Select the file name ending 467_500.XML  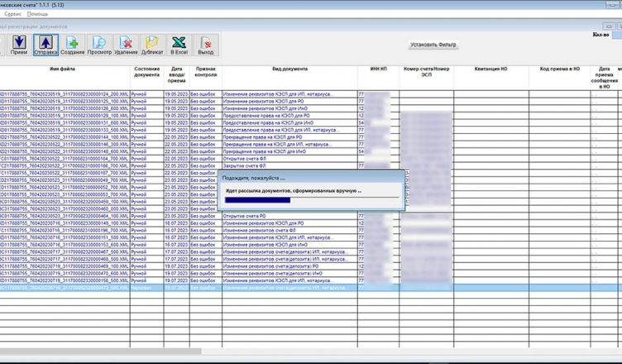pos(65,252)
